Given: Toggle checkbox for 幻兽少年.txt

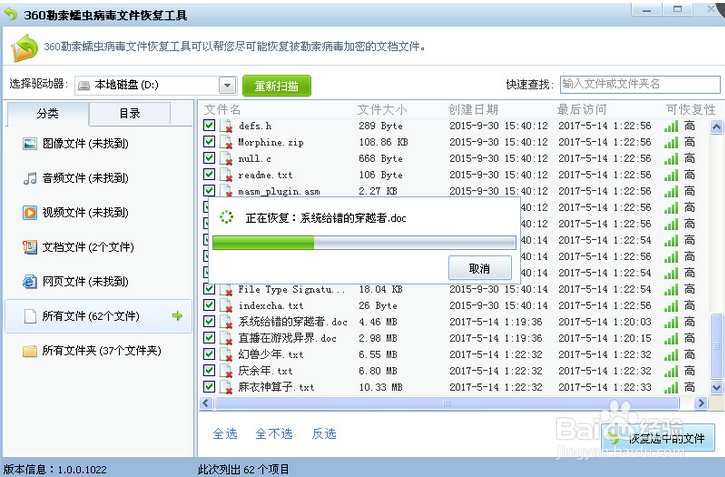Looking at the screenshot, I should (209, 354).
